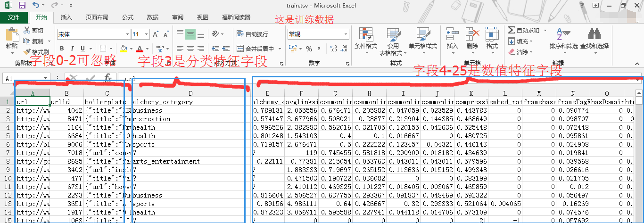Click the Fill (填充) button
This screenshot has height=223, width=644.
click(x=521, y=41)
